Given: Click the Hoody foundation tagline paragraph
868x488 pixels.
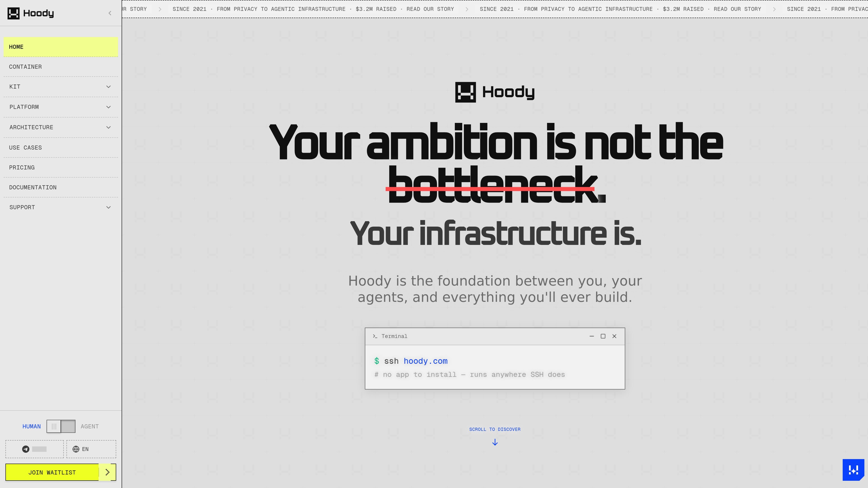Looking at the screenshot, I should tap(495, 289).
